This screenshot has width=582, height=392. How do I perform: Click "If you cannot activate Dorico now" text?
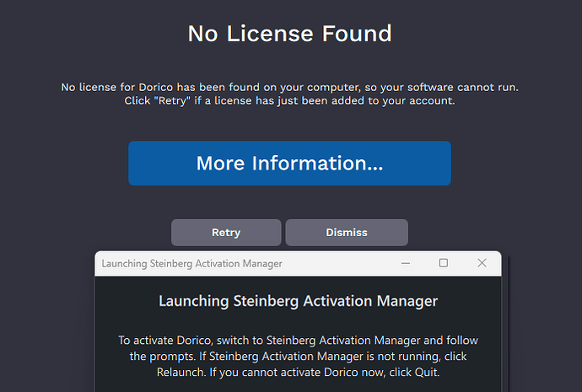[295, 373]
